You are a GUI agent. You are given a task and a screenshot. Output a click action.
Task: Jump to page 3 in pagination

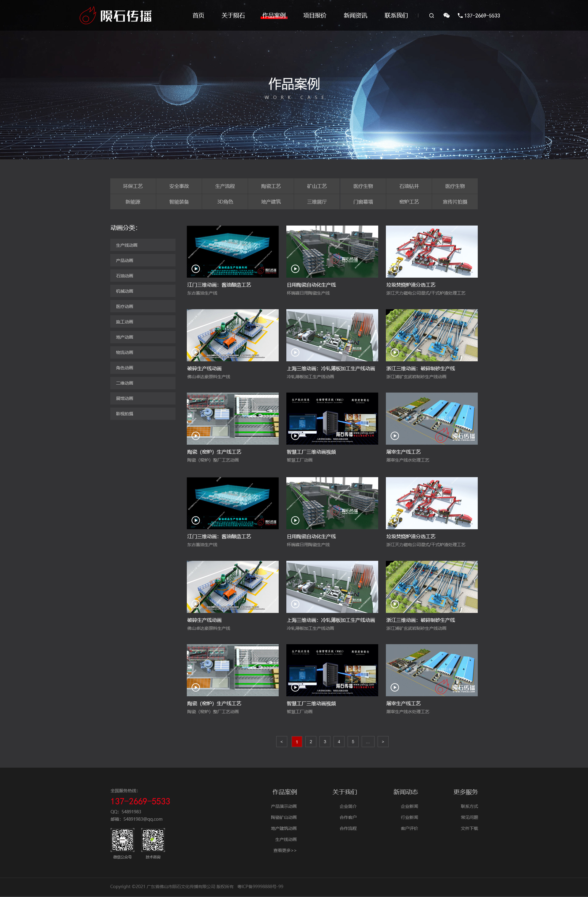point(325,741)
